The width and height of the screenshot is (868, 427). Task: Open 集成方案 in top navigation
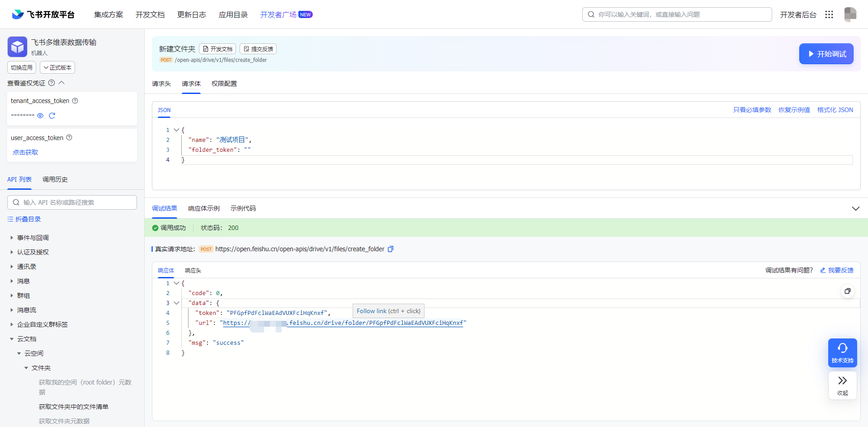pos(108,14)
